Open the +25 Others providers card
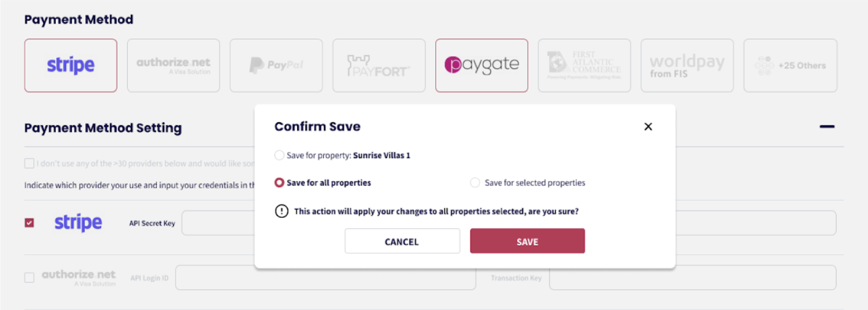 pos(790,65)
